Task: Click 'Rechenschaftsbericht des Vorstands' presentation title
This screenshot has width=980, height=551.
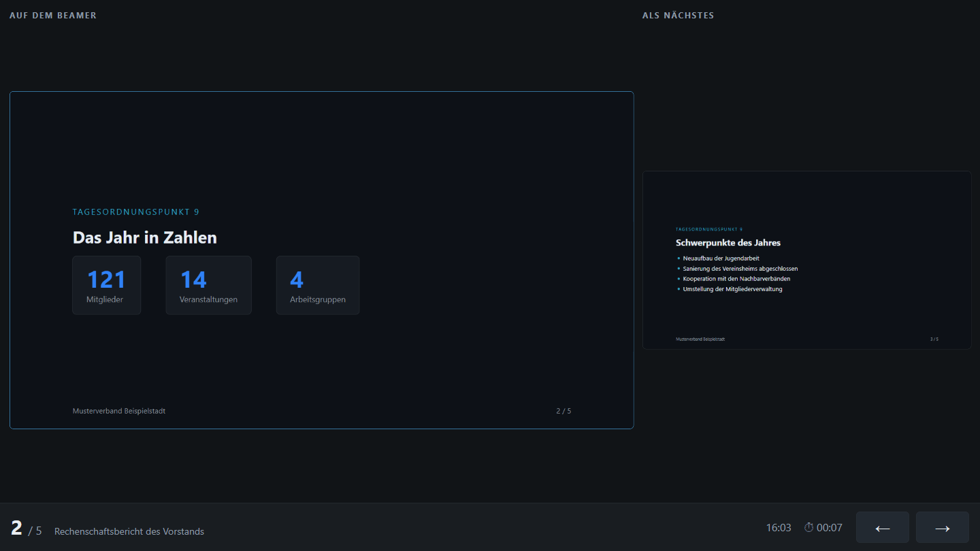Action: (x=129, y=531)
